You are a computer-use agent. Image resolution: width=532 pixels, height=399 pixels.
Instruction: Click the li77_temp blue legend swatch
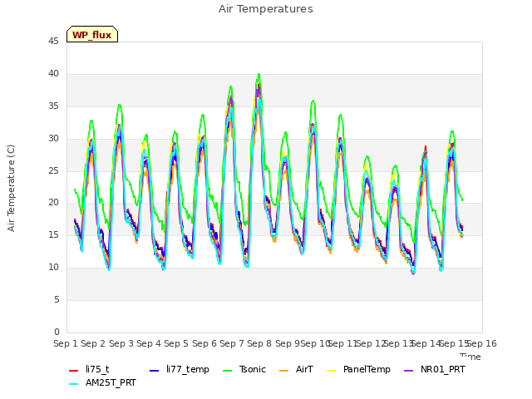pyautogui.click(x=155, y=370)
